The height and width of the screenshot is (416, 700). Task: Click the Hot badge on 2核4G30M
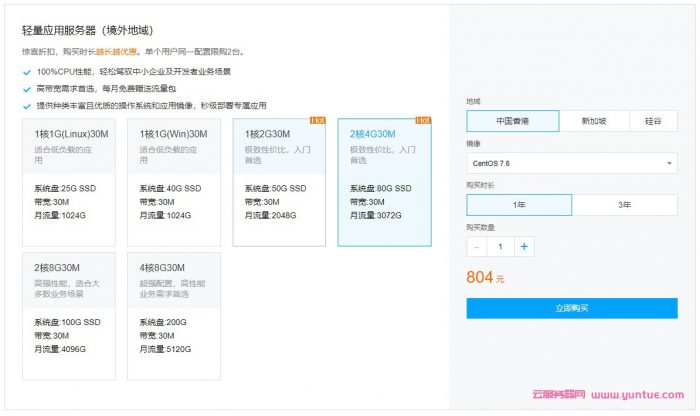(x=423, y=120)
